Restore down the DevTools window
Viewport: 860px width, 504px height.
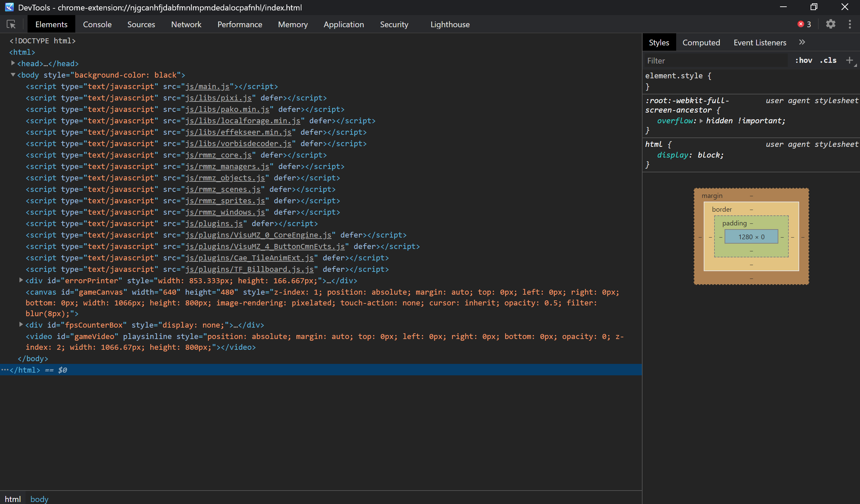[x=814, y=7]
